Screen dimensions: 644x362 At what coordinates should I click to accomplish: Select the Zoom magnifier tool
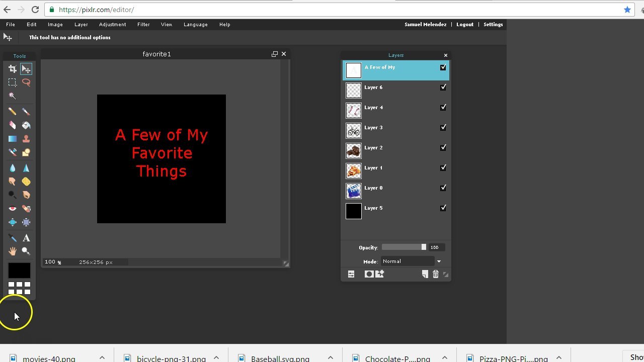point(26,251)
